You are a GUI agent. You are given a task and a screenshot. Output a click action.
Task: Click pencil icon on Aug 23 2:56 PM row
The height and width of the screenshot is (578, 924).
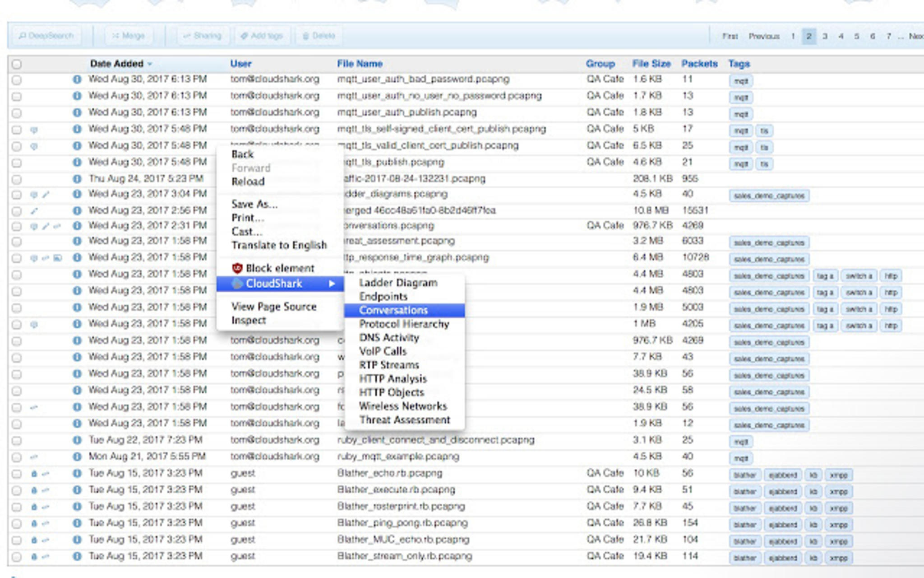click(x=34, y=211)
